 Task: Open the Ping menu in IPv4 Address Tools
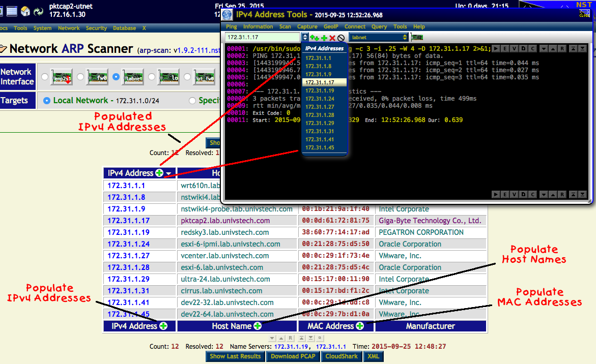tap(231, 26)
